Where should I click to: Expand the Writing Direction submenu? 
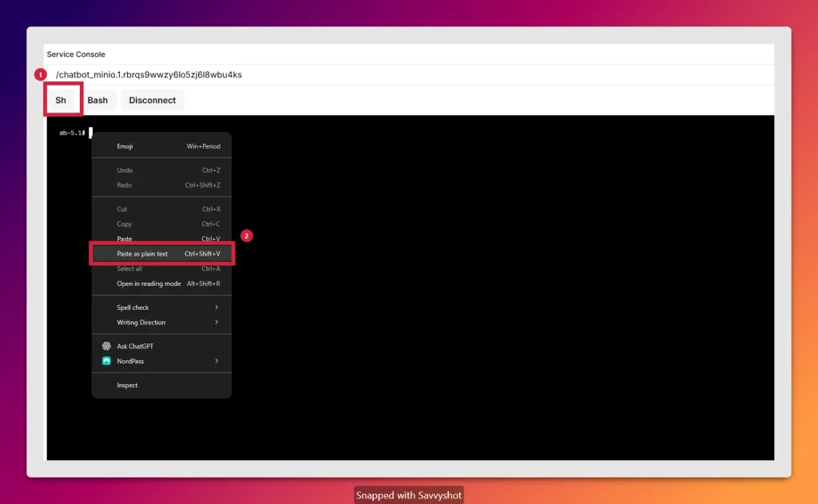161,323
